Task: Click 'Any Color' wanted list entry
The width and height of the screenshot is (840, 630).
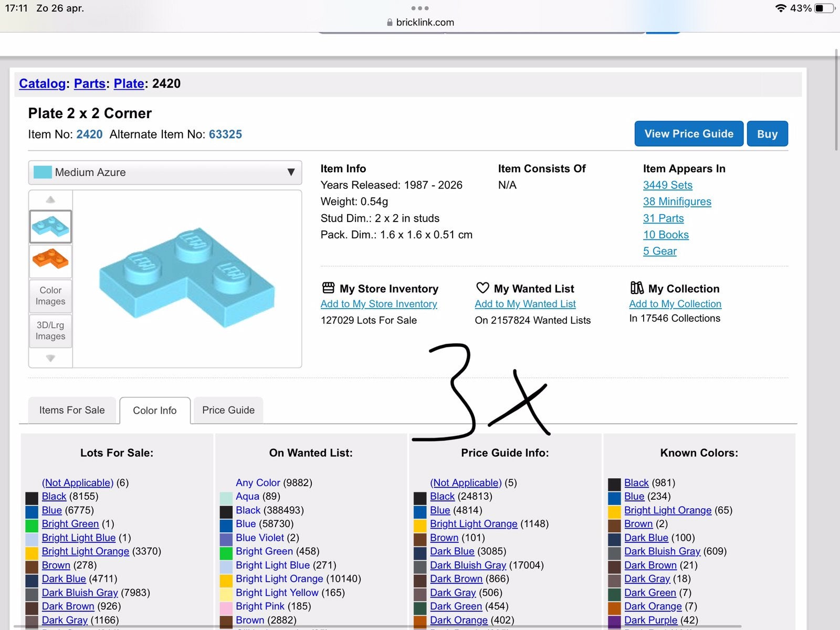Action: tap(258, 483)
